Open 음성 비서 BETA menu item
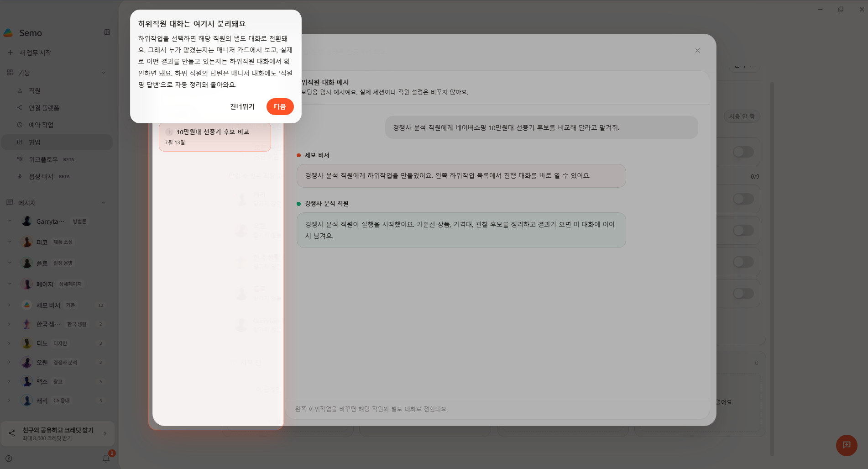The height and width of the screenshot is (469, 868). pyautogui.click(x=57, y=176)
